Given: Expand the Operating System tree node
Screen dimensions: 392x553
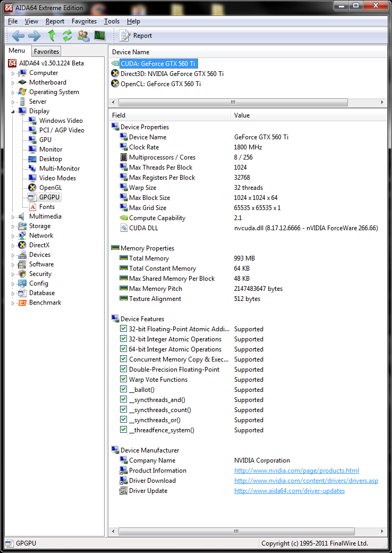Looking at the screenshot, I should [x=13, y=93].
